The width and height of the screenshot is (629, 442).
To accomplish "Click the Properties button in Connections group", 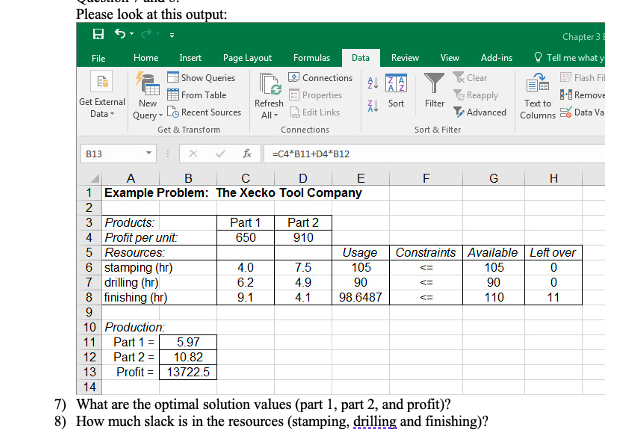I will 316,95.
